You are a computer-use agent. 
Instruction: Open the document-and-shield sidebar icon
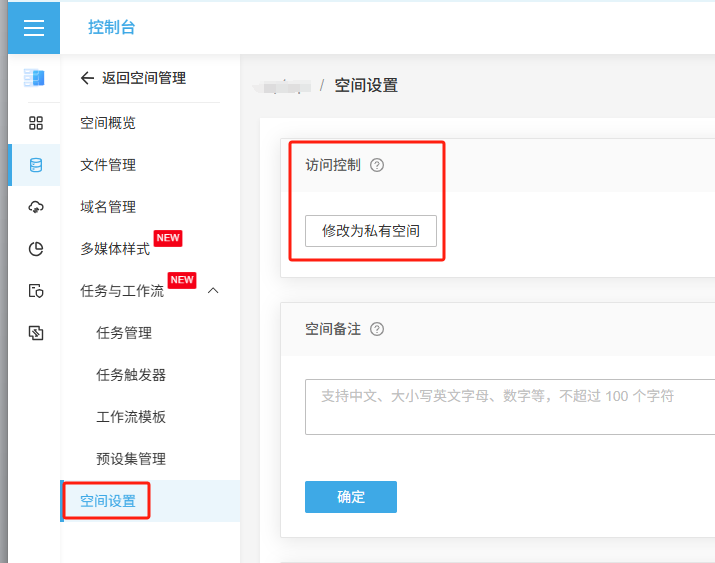[x=36, y=291]
